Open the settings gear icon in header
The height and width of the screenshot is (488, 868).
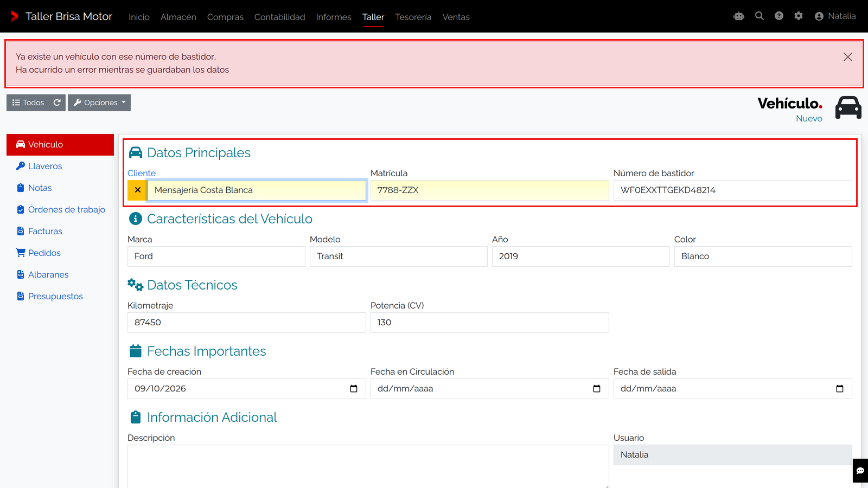pos(798,16)
